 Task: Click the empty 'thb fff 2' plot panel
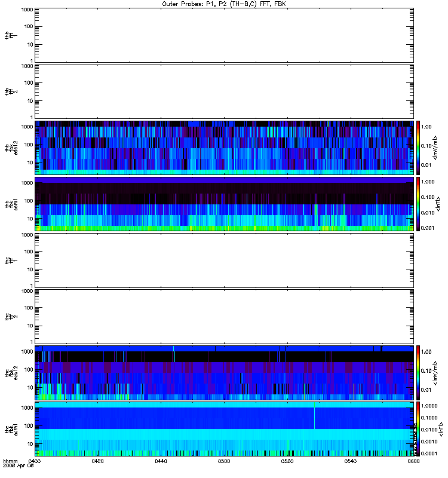[225, 91]
